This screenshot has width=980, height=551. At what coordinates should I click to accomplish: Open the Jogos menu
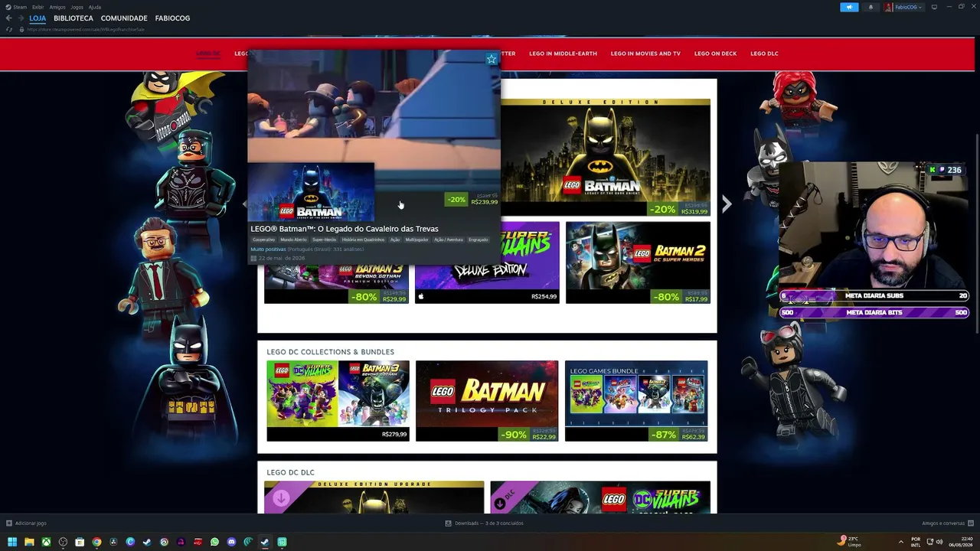pos(77,7)
